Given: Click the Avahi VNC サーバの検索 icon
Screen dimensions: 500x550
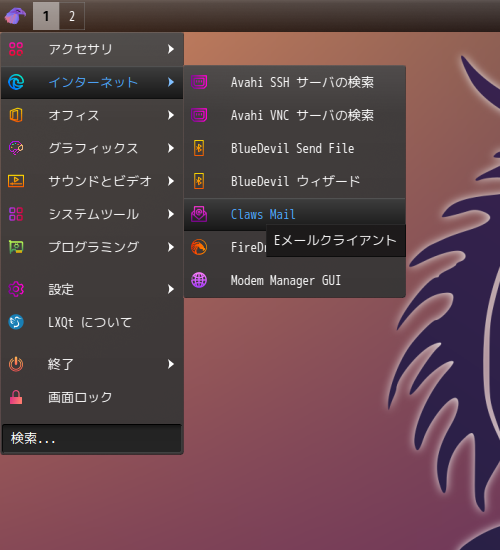Looking at the screenshot, I should coord(199,115).
